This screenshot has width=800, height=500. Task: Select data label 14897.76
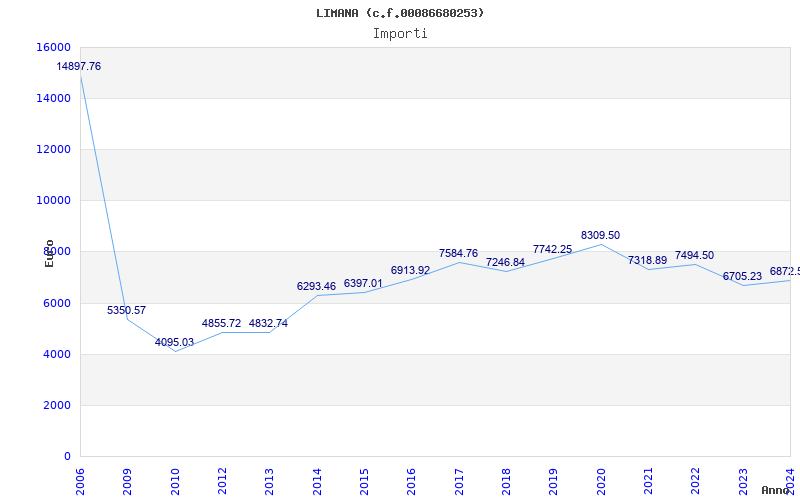79,66
